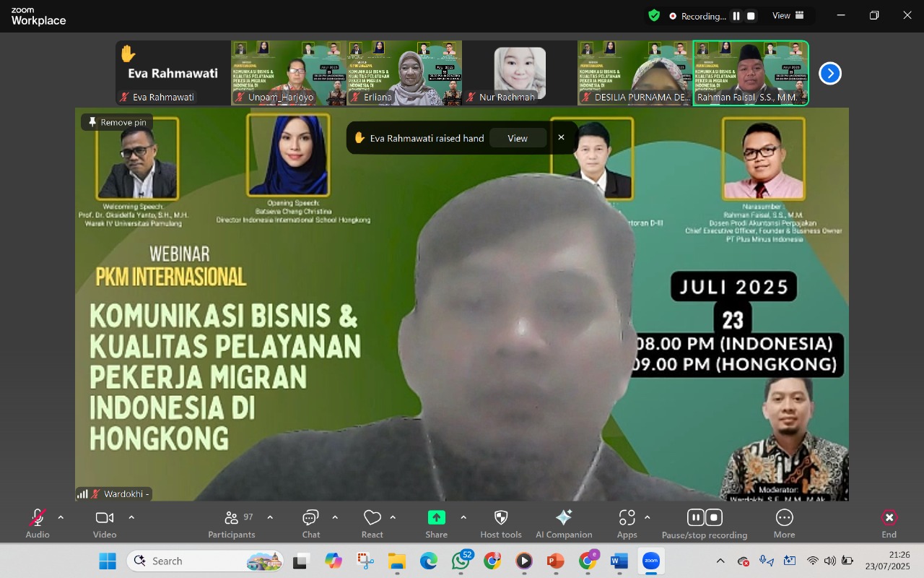The width and height of the screenshot is (924, 578).
Task: Click the Zoom Workplace logo
Action: pos(38,16)
